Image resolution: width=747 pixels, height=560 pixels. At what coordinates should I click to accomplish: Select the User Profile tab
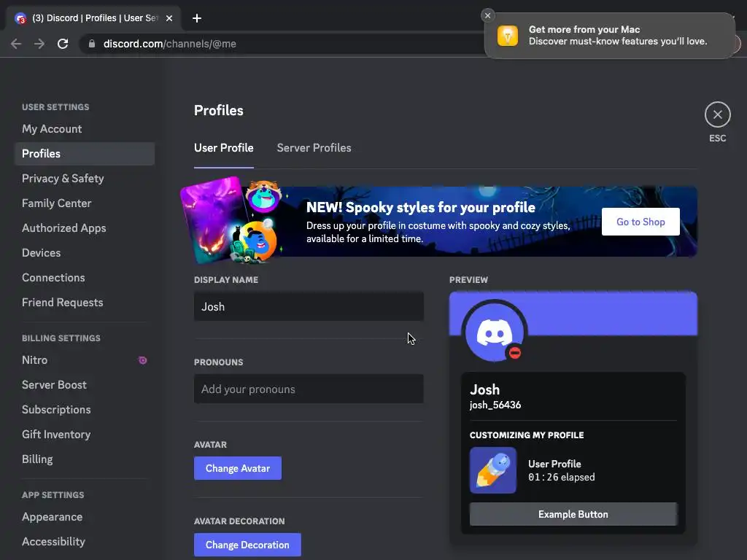pyautogui.click(x=223, y=147)
